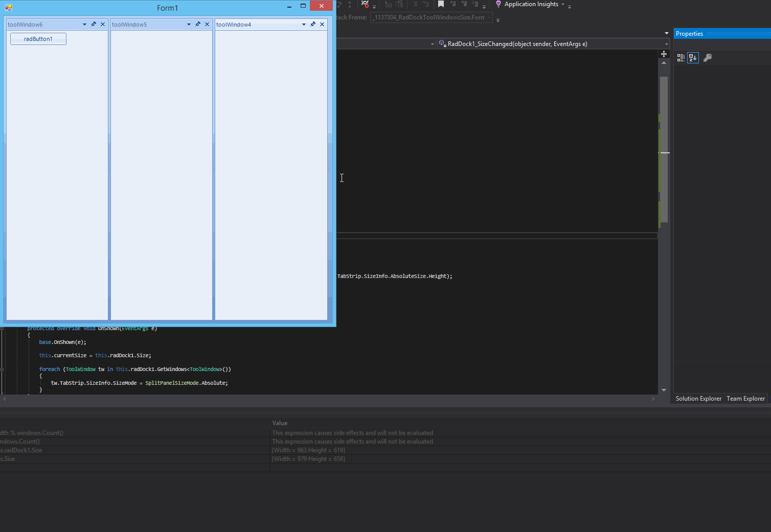771x532 pixels.
Task: Click the toolWindow4 caption
Action: (x=234, y=25)
